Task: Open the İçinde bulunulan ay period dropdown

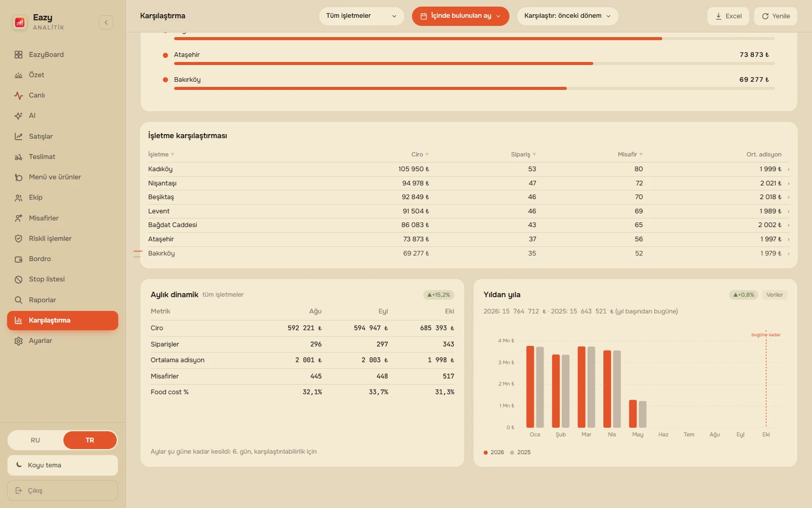Action: click(x=460, y=16)
